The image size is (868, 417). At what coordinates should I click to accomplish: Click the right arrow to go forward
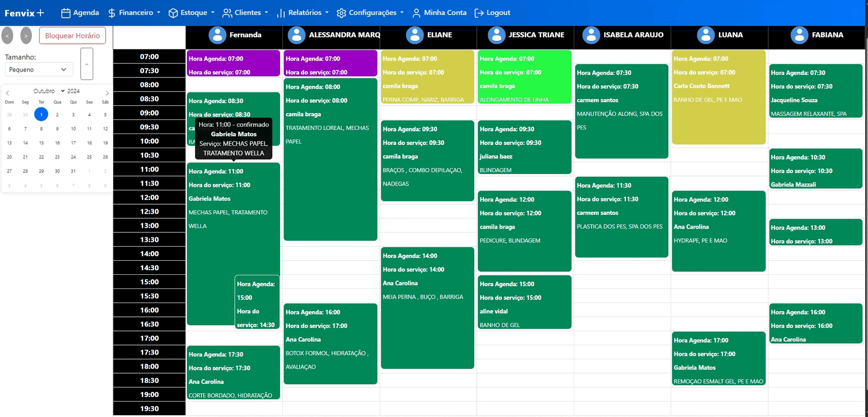26,35
